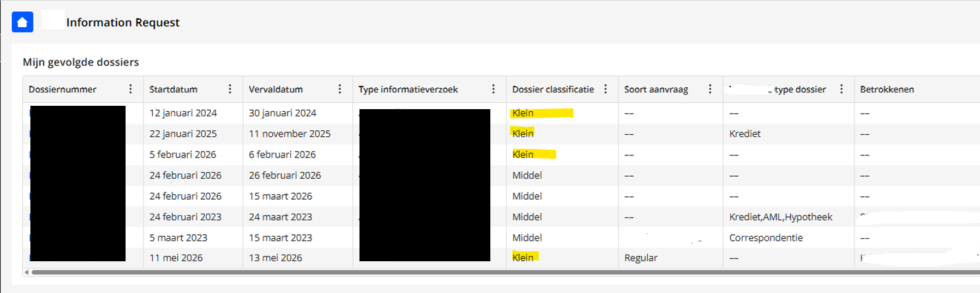980x293 pixels.
Task: Select expiry date 11 november 2025
Action: (289, 134)
